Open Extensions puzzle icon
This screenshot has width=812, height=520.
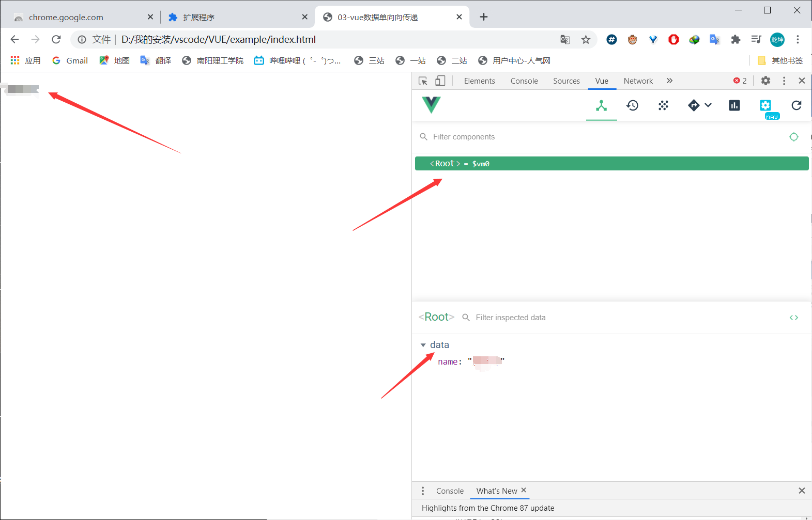(x=736, y=40)
